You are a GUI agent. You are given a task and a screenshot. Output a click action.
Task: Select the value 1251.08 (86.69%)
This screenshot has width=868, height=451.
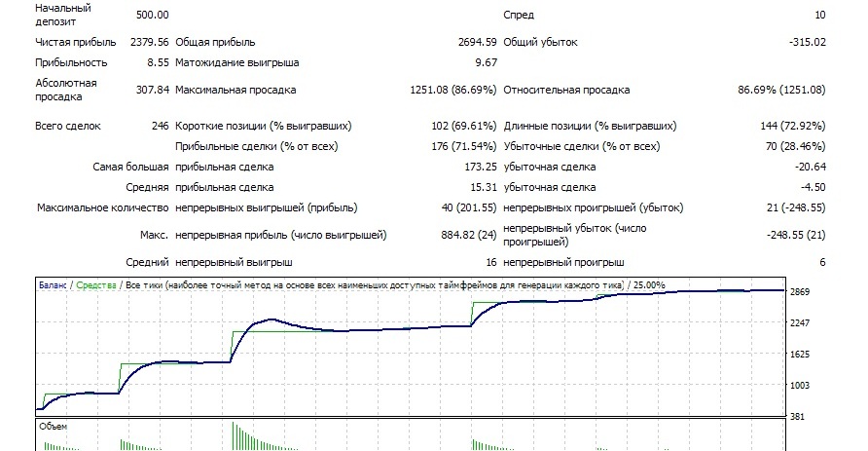[x=453, y=90]
